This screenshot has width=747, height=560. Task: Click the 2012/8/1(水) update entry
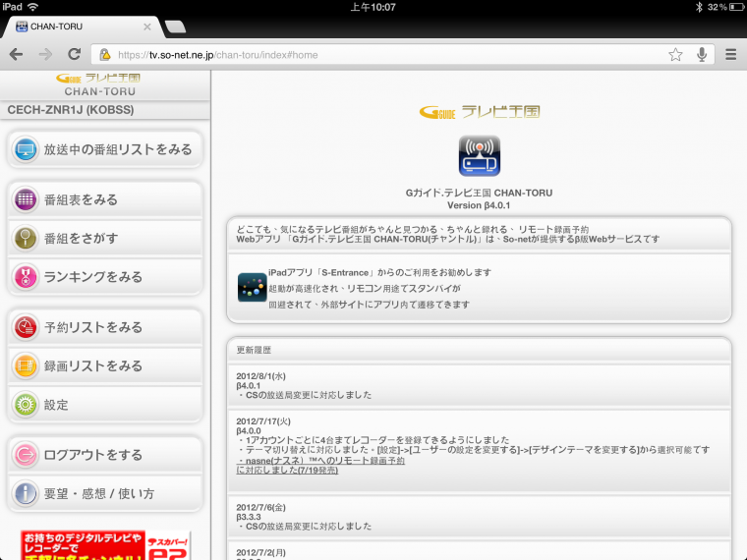480,385
